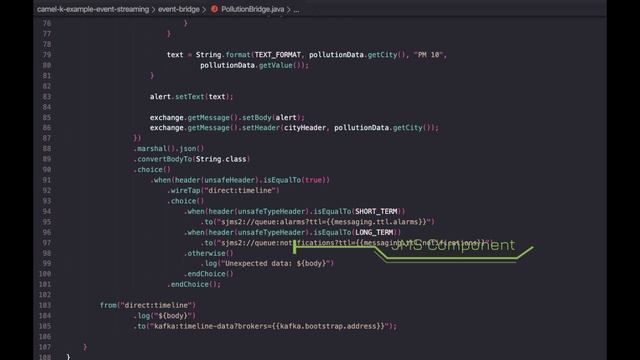Viewport: 640px width, 360px height.
Task: Click unsafeHeader in the when clause
Action: coord(231,180)
